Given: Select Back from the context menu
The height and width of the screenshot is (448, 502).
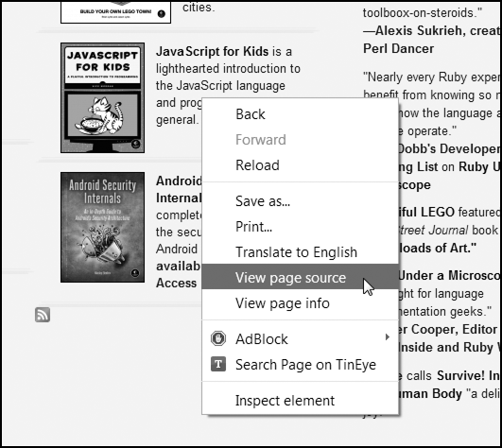Looking at the screenshot, I should click(301, 114).
